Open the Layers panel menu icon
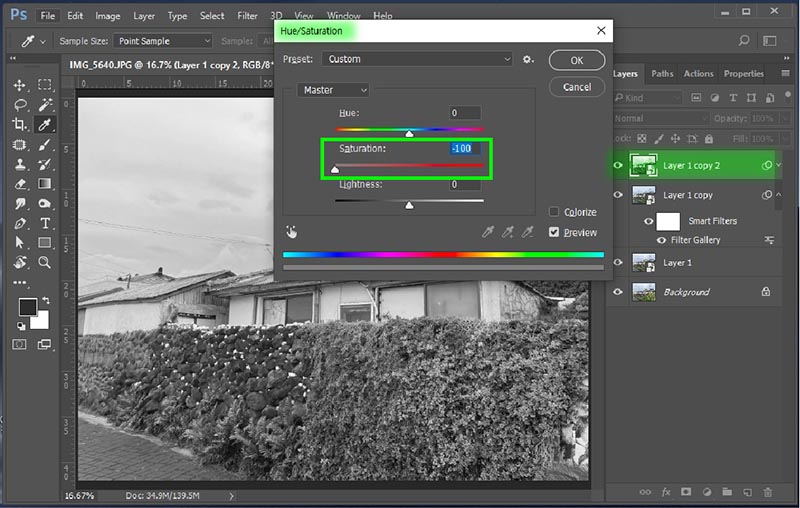This screenshot has width=800, height=508. coord(785,73)
